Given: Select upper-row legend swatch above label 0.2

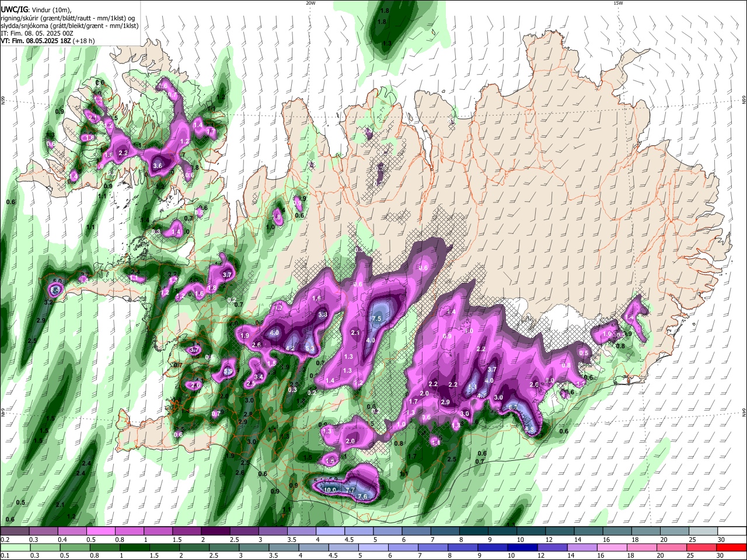Looking at the screenshot, I should point(15,531).
